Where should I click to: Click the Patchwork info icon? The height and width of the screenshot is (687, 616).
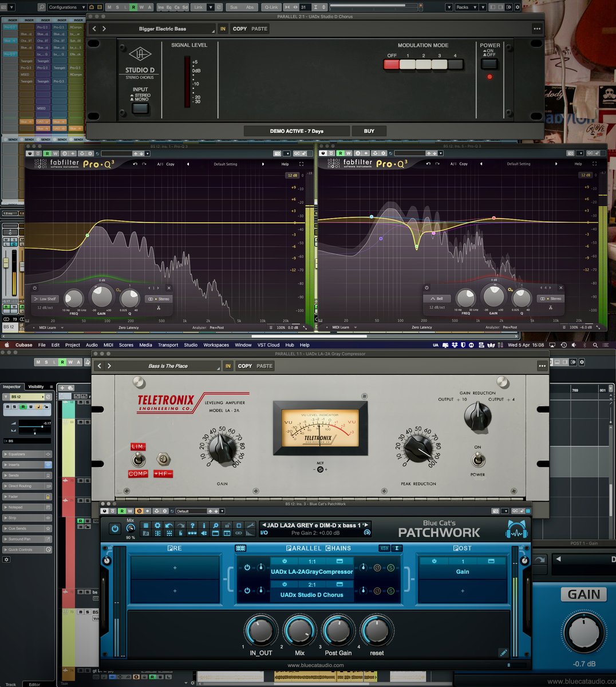coord(204,526)
